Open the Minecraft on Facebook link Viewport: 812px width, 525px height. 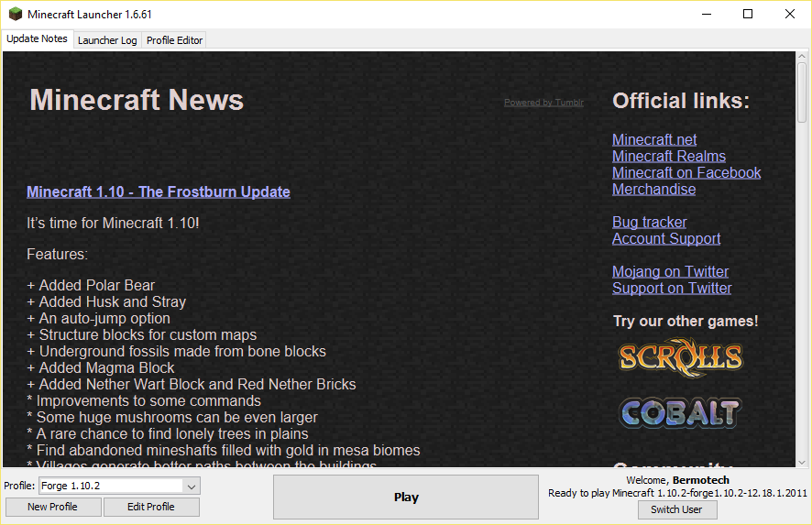(x=686, y=172)
